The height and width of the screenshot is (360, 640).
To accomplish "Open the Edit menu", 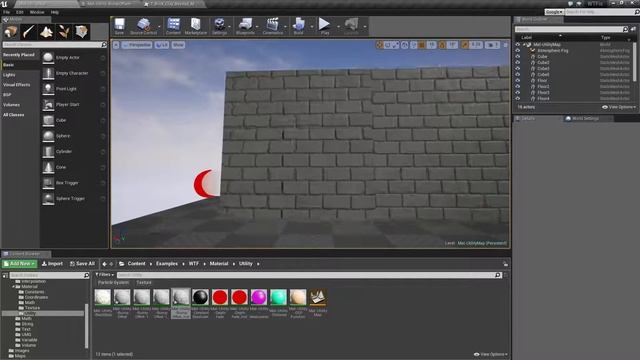I will 20,12.
